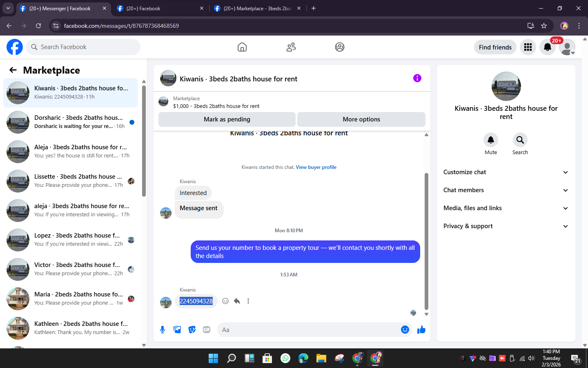Click the Kiwanis house listing photo in right panel
Viewport: 588px width, 368px height.
(x=506, y=86)
